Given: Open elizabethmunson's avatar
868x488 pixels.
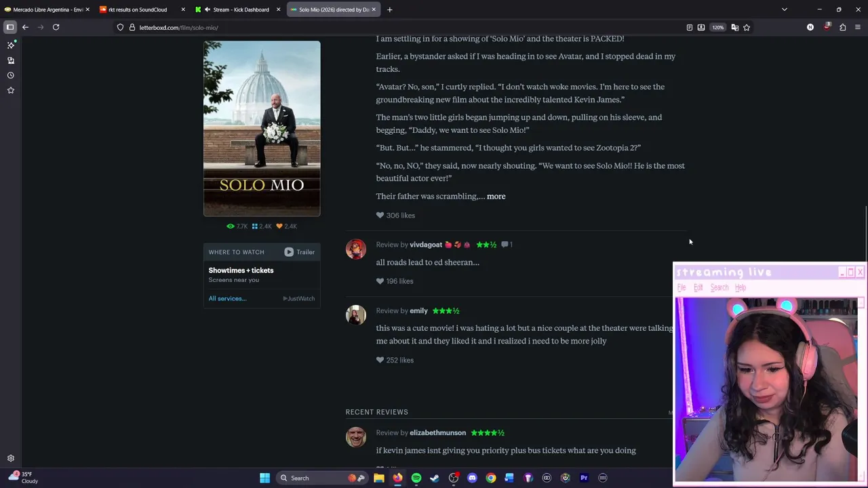Looking at the screenshot, I should click(355, 437).
